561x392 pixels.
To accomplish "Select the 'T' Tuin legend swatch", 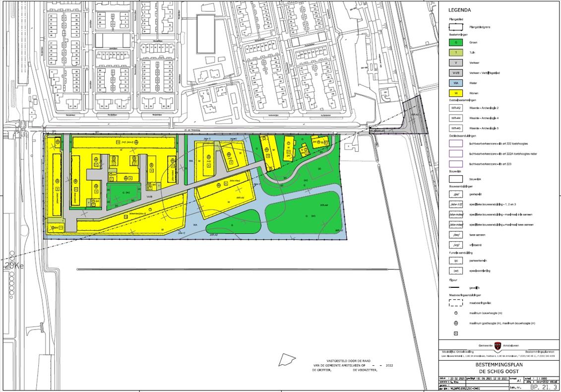I will click(x=455, y=53).
